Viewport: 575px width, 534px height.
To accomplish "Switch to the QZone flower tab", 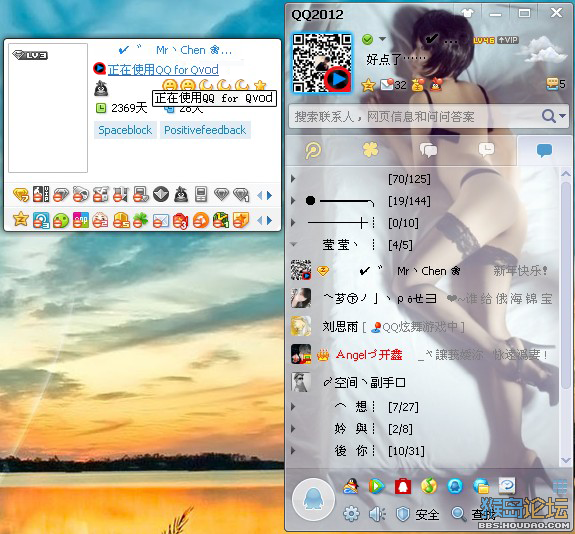I will (x=370, y=150).
